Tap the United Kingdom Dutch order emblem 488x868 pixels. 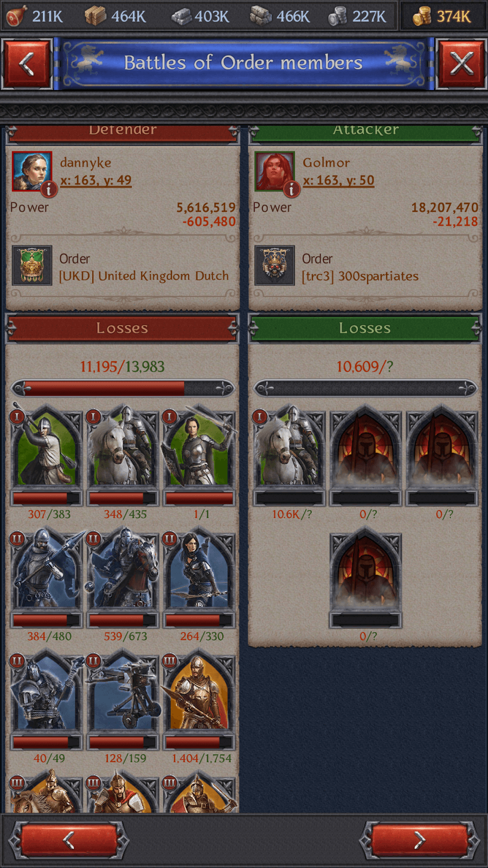pyautogui.click(x=32, y=265)
